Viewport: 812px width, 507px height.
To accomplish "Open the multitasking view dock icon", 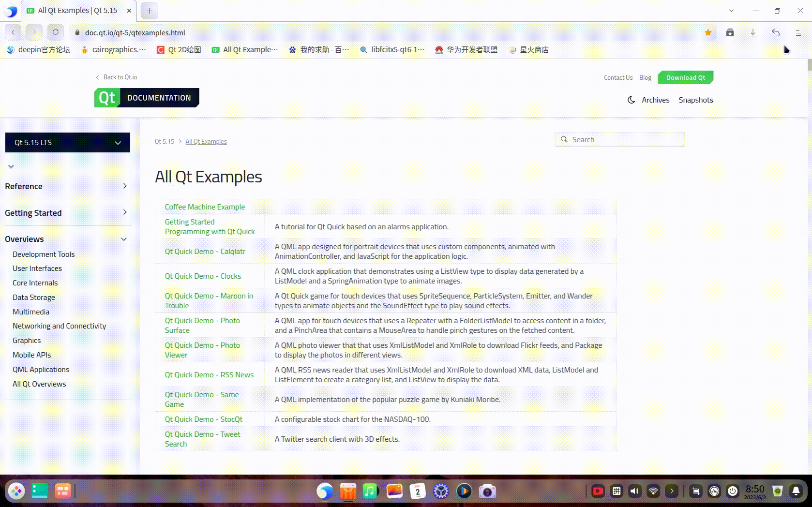I will tap(62, 491).
